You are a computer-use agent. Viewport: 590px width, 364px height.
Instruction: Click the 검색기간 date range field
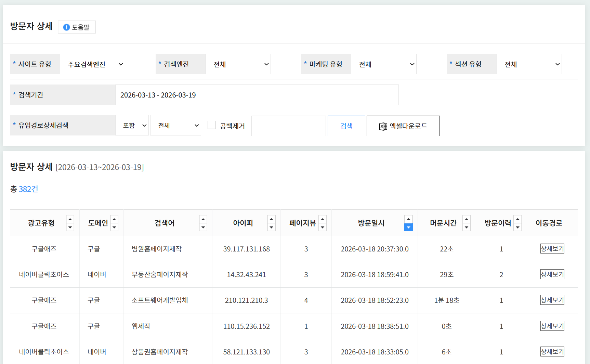257,95
